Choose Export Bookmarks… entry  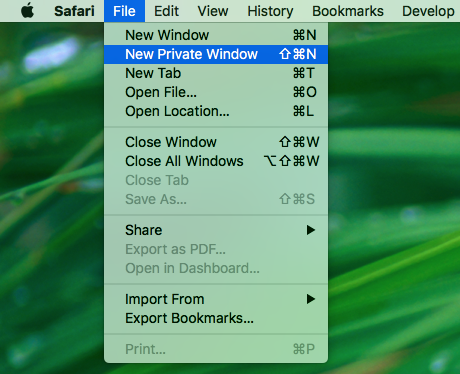click(x=216, y=318)
